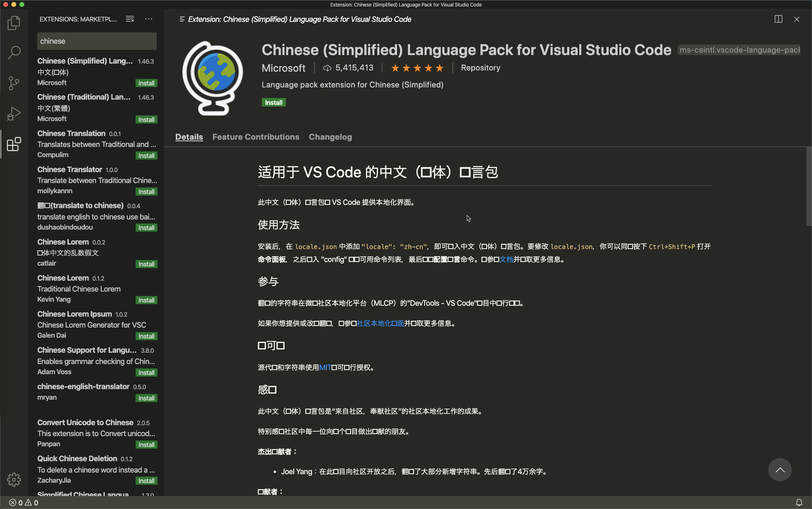The image size is (812, 509).
Task: Clear extensions search results icon
Action: tap(130, 19)
